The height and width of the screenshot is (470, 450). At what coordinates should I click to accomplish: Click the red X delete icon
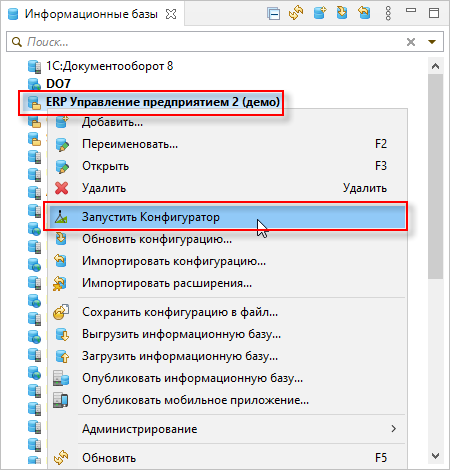pyautogui.click(x=62, y=188)
